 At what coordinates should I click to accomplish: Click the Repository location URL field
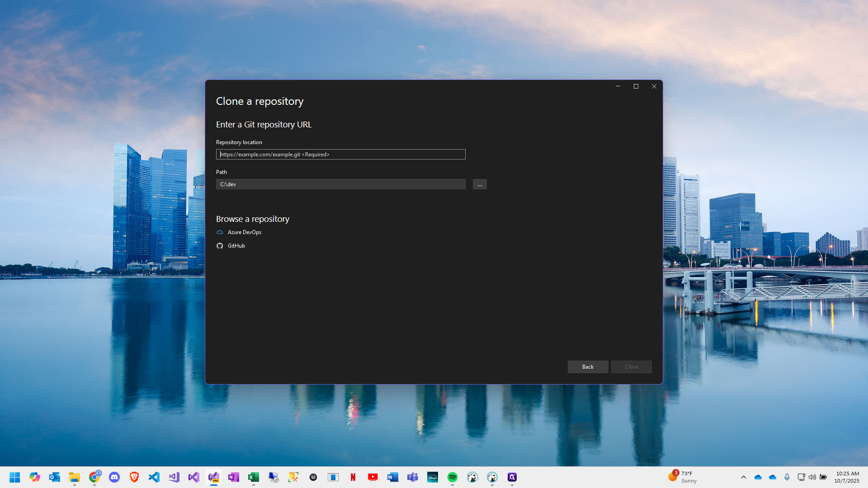(340, 155)
